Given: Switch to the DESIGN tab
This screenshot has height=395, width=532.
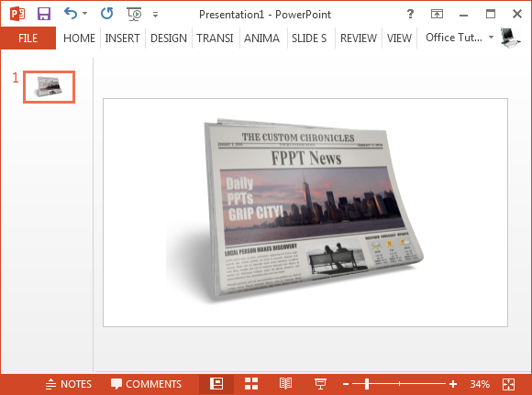Looking at the screenshot, I should coord(169,38).
